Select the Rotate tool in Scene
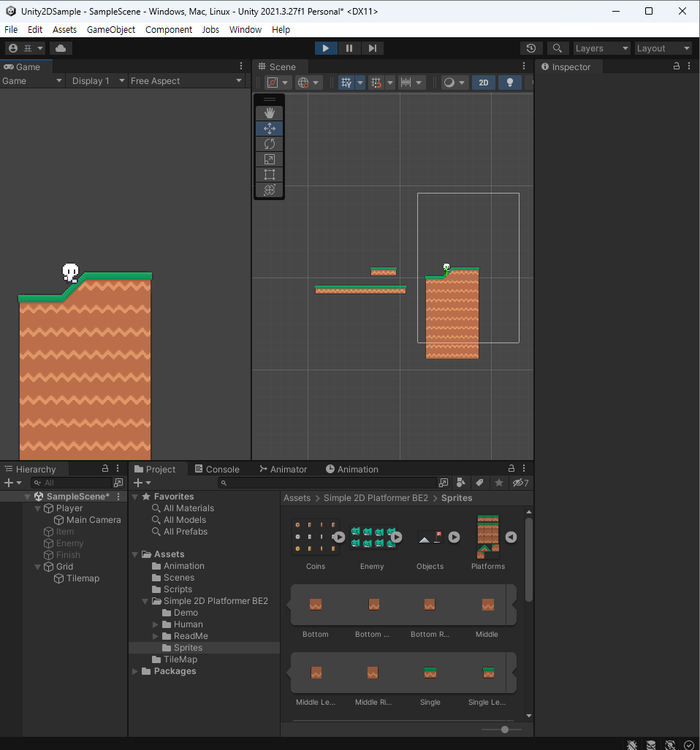Image resolution: width=700 pixels, height=750 pixels. pos(270,143)
